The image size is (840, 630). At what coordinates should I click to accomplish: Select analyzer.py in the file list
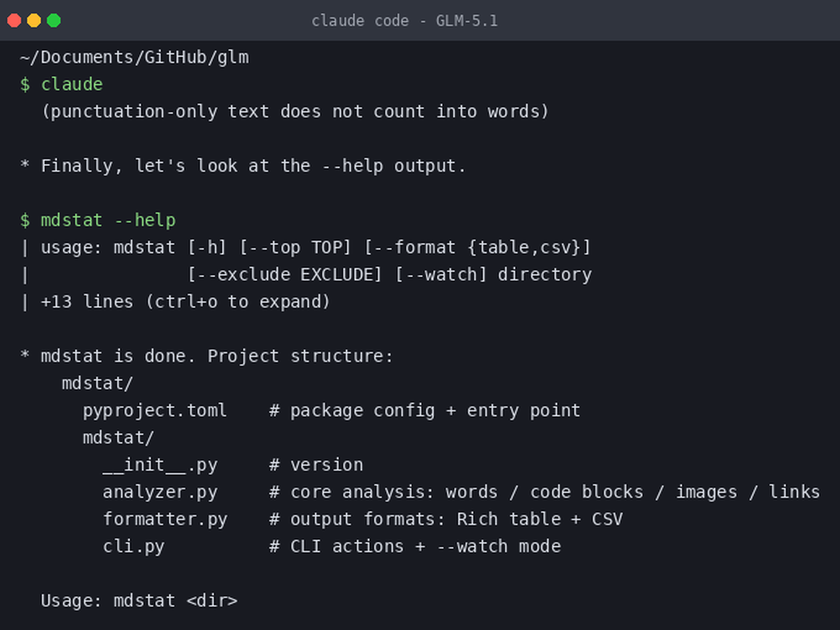click(x=160, y=492)
